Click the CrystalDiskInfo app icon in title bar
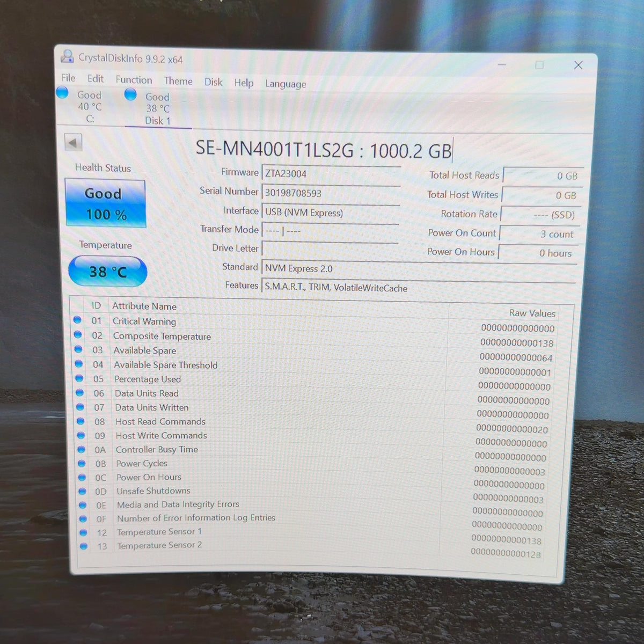644x644 pixels. [x=67, y=56]
